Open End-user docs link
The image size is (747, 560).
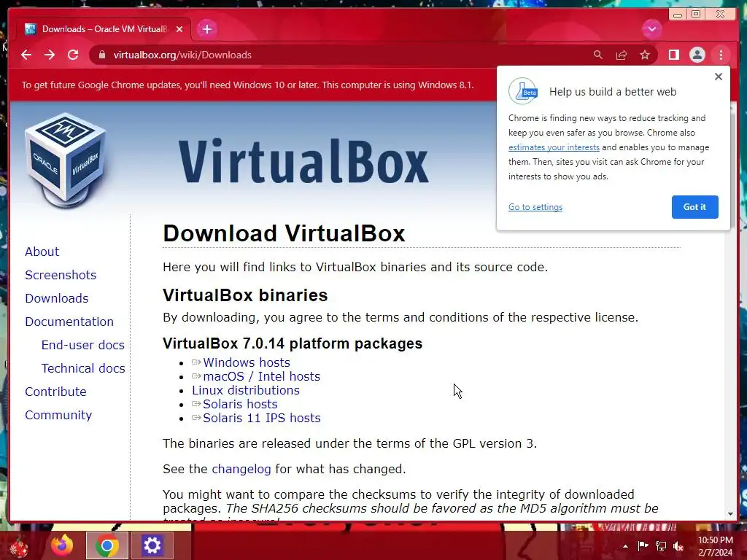coord(83,345)
